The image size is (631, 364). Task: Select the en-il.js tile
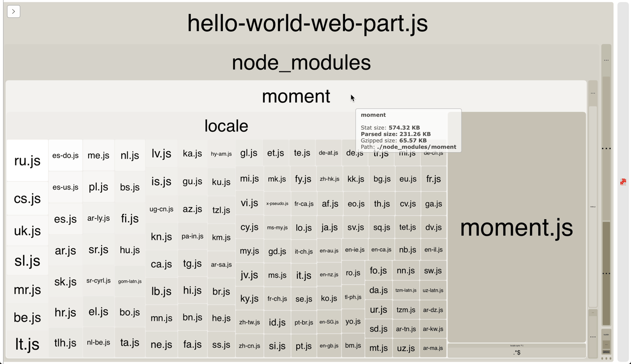pyautogui.click(x=433, y=250)
